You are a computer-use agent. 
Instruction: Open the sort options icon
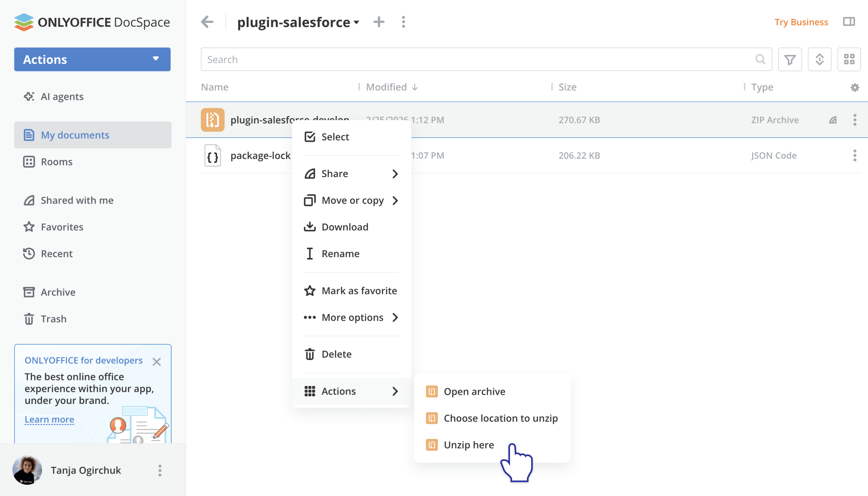[x=819, y=60]
